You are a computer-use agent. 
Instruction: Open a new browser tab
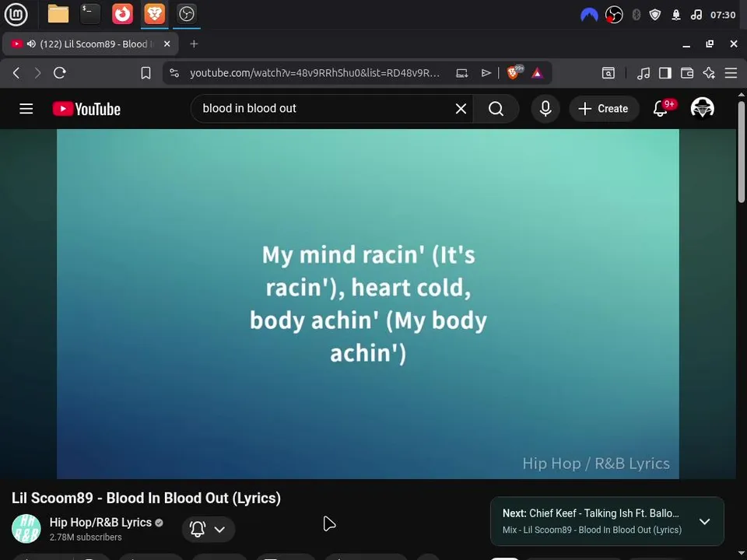(194, 44)
